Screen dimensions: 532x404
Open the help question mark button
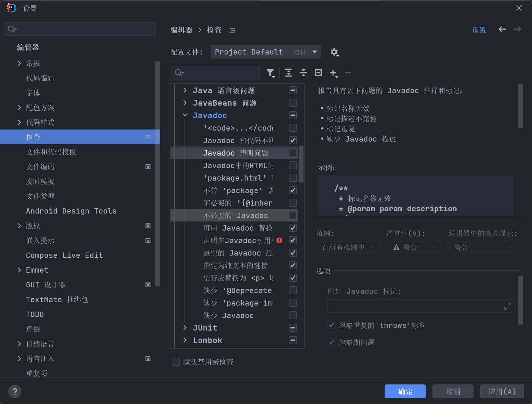(x=15, y=392)
